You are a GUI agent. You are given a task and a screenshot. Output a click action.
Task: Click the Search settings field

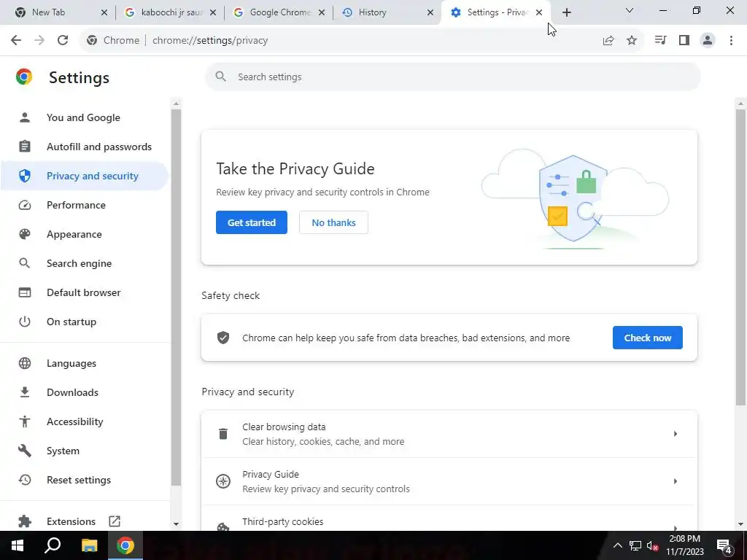point(452,77)
